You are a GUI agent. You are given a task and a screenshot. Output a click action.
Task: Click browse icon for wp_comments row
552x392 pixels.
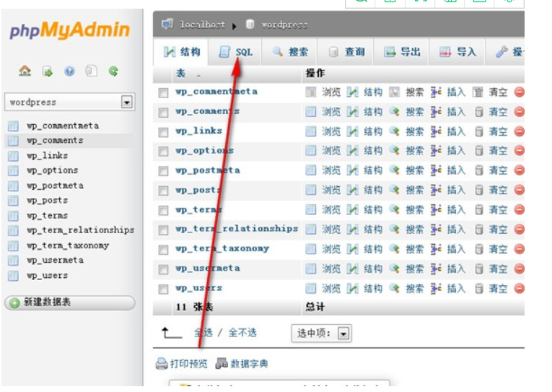point(310,112)
